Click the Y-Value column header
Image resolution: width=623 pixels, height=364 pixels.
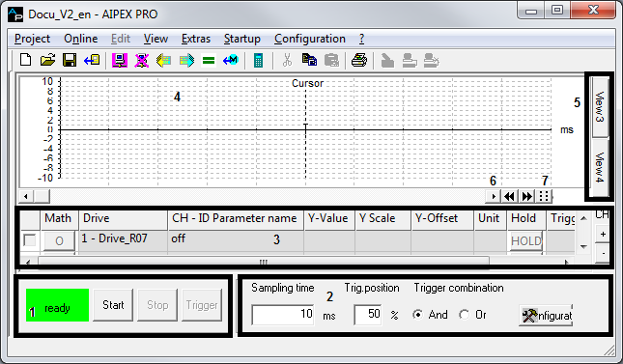pyautogui.click(x=329, y=218)
